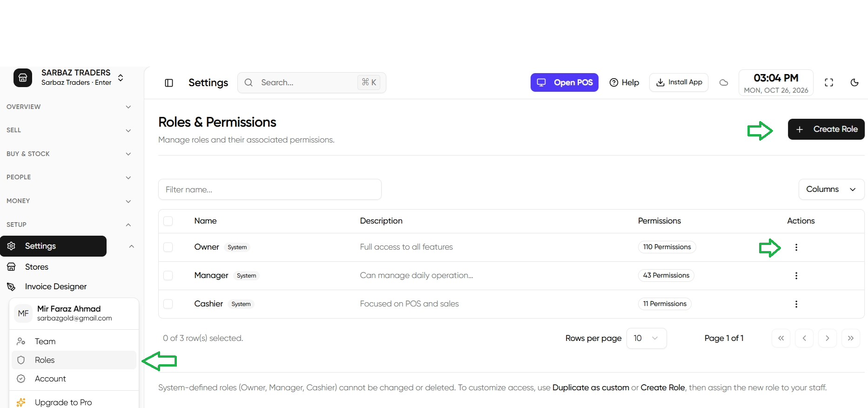Expand the PEOPLE sidebar section
The image size is (868, 408).
[69, 177]
